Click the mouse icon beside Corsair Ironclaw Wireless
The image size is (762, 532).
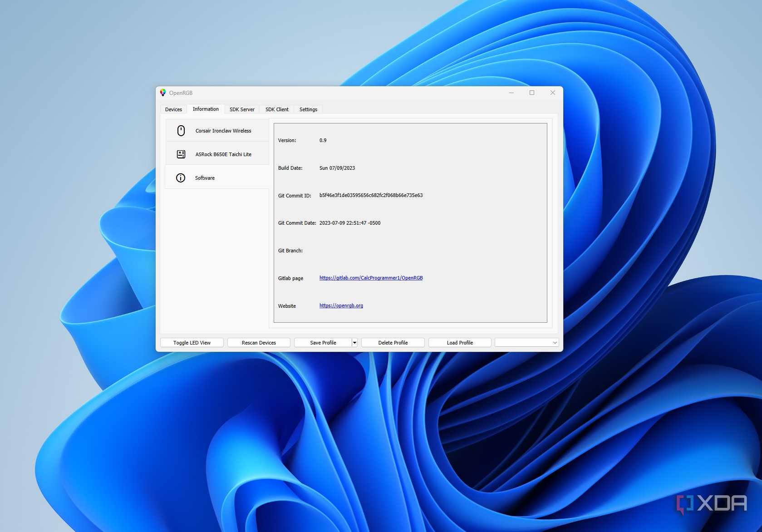point(181,131)
